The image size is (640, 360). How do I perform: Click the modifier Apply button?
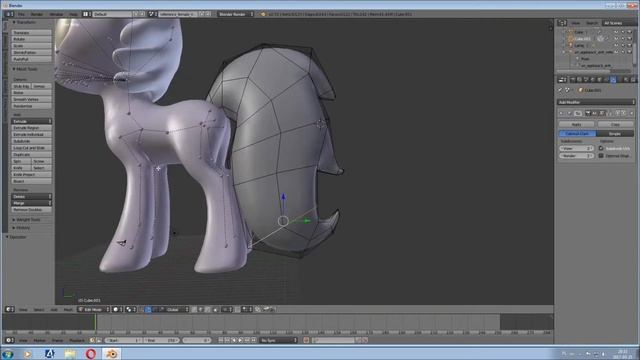click(576, 124)
